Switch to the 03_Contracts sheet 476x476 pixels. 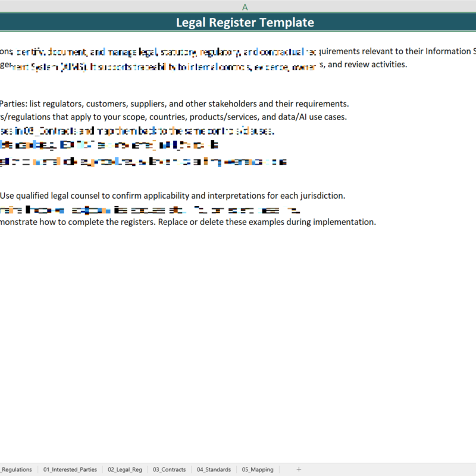(169, 469)
